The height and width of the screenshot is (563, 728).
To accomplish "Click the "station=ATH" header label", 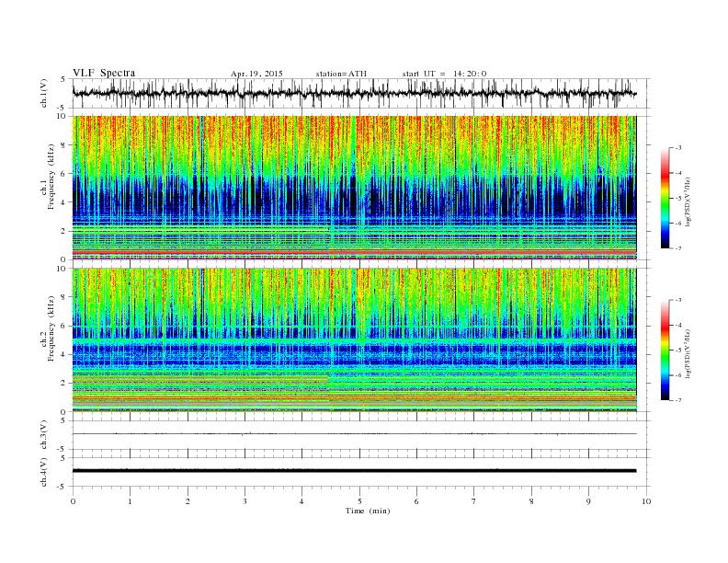I will coord(341,74).
